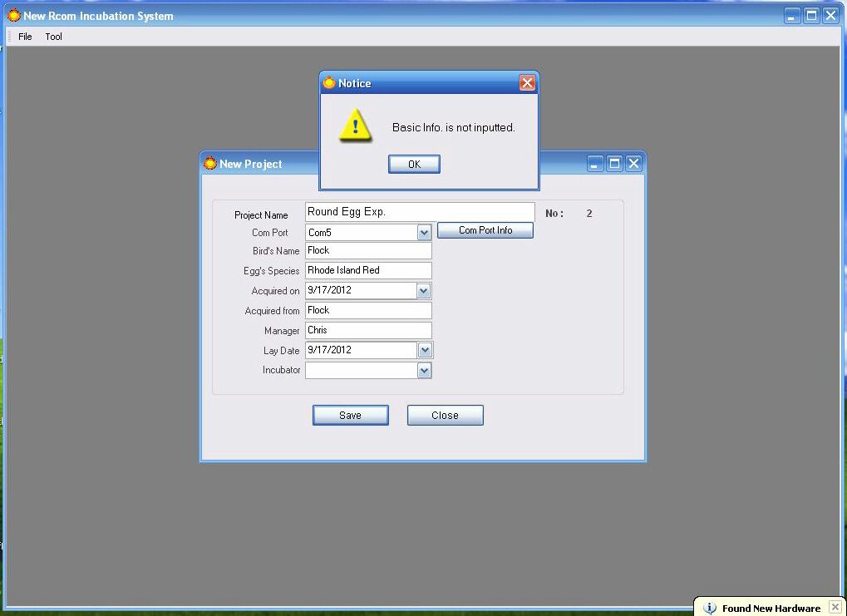Screen dimensions: 847x616
Task: Click the Found New Hardware info icon
Action: pyautogui.click(x=709, y=608)
